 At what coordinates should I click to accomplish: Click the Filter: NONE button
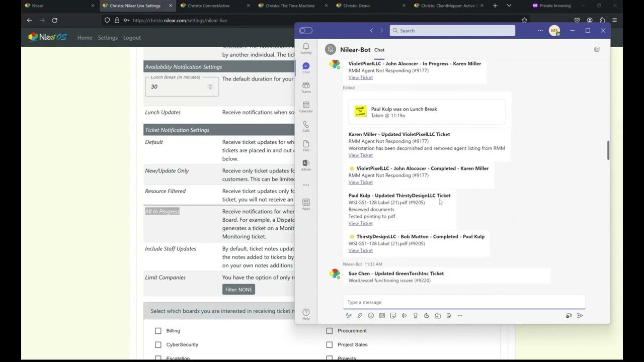click(x=238, y=290)
